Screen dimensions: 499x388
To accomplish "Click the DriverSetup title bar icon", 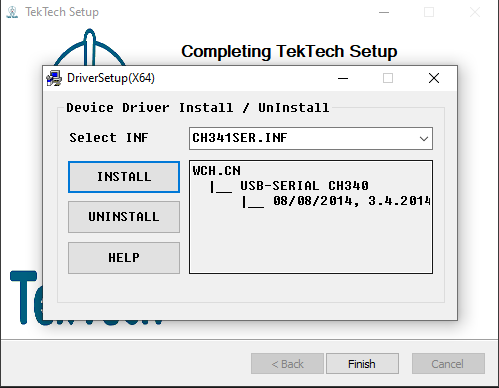I will (x=54, y=78).
